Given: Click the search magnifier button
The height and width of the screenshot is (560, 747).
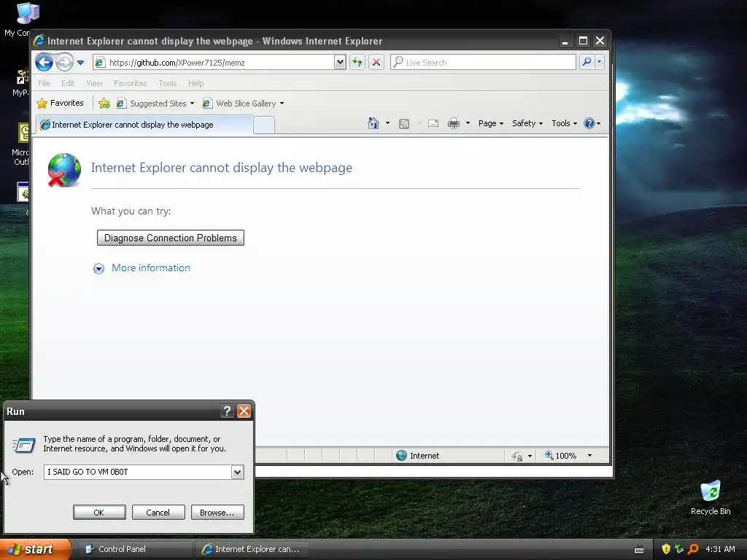Looking at the screenshot, I should pos(587,62).
